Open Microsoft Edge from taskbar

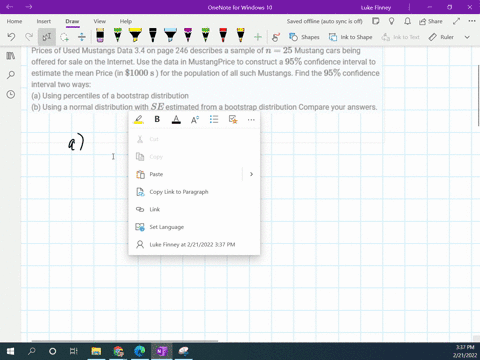(140, 351)
